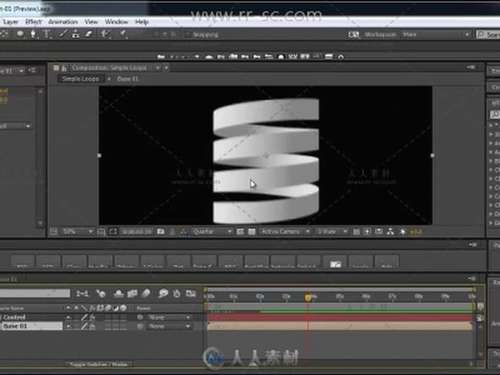
Task: Click the Composition Mini-Flowchart timeline icon
Action: pos(82,293)
